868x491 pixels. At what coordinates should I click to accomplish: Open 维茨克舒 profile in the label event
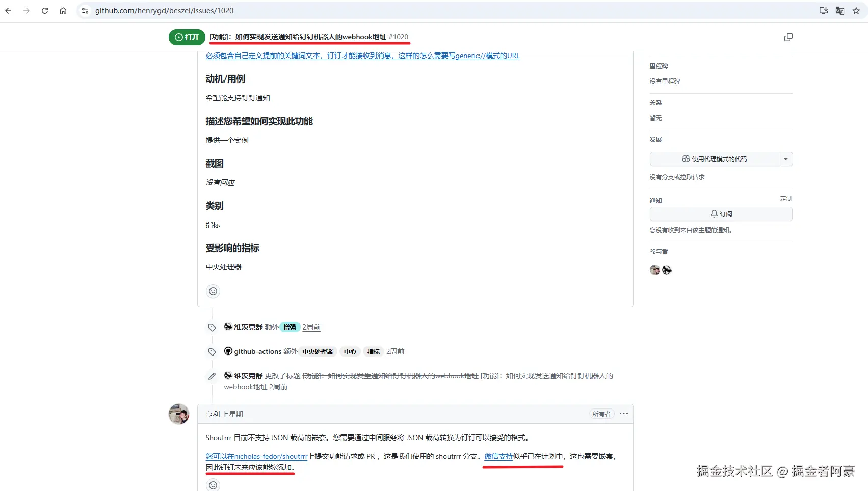(x=248, y=327)
